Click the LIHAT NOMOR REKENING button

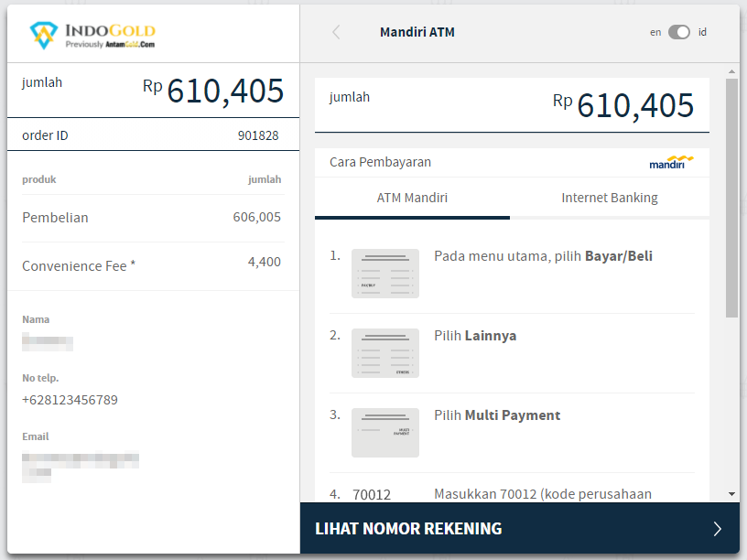[x=520, y=529]
